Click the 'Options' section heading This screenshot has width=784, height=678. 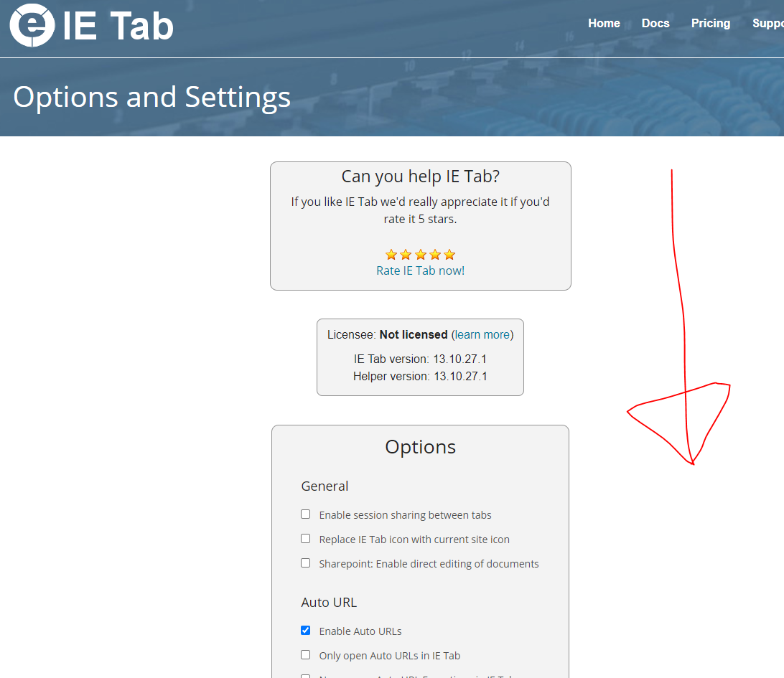click(x=421, y=447)
